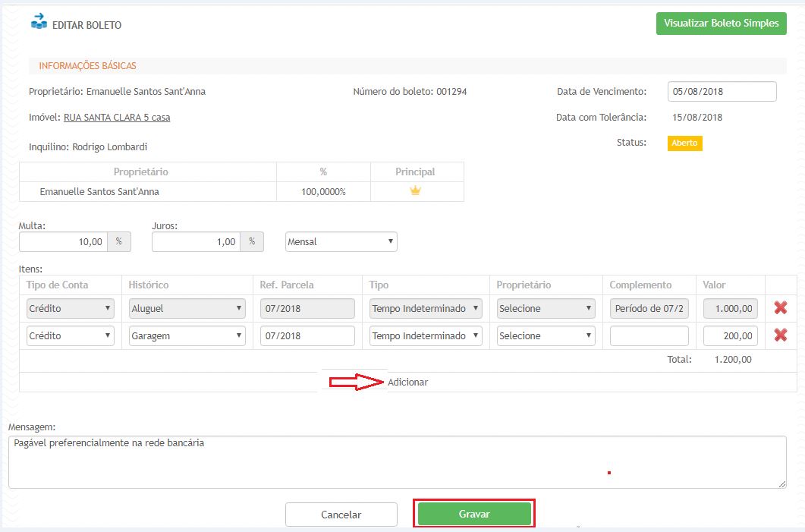Click the crown Principal owner icon
The width and height of the screenshot is (805, 532).
tap(415, 191)
